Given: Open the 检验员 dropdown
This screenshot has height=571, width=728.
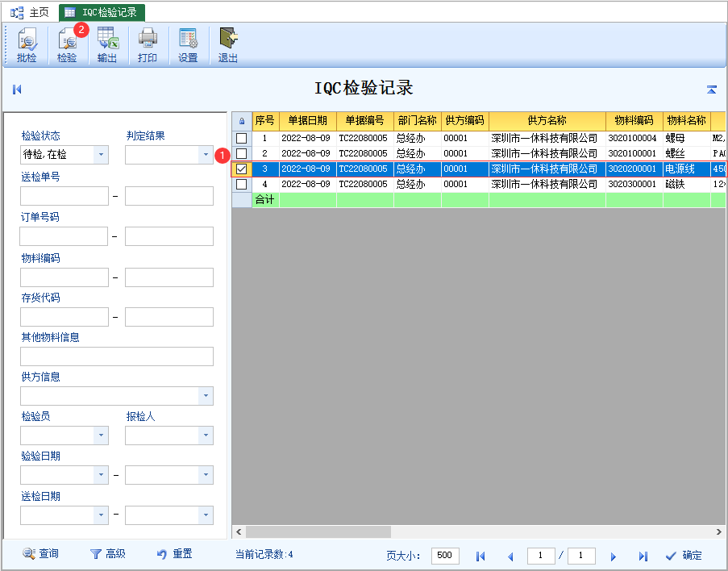Looking at the screenshot, I should tap(101, 436).
